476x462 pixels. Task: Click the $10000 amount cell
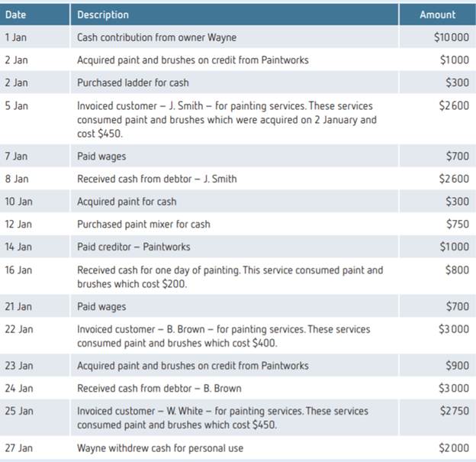[451, 37]
